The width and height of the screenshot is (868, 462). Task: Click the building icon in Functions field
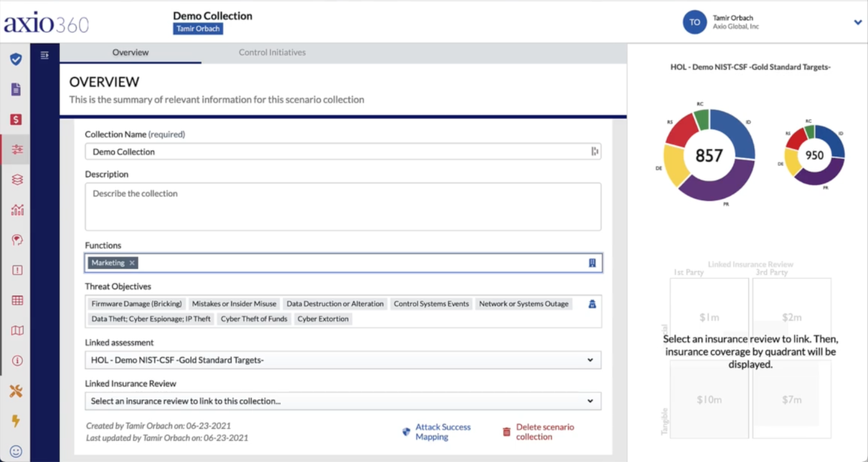point(592,263)
